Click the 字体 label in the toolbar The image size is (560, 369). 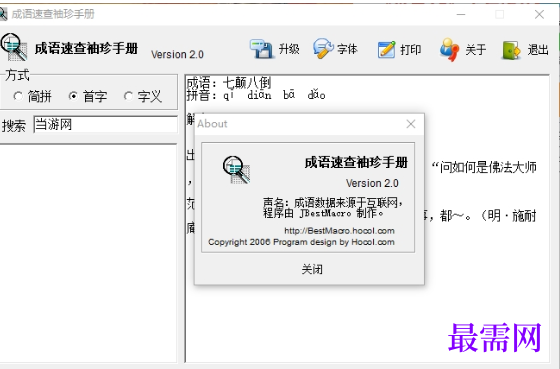[347, 49]
